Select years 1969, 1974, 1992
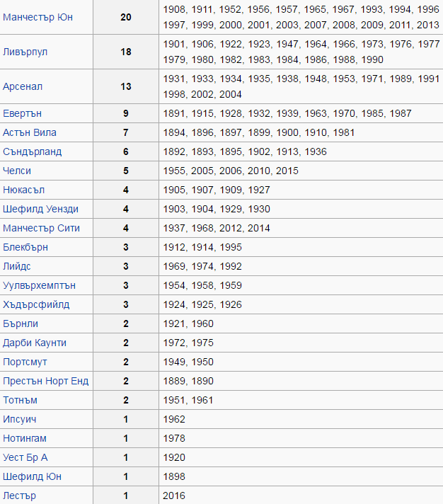This screenshot has width=443, height=504. click(202, 266)
